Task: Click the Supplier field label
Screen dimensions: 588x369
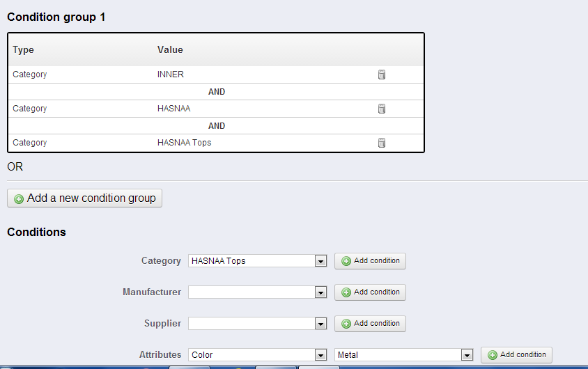Action: coord(163,324)
